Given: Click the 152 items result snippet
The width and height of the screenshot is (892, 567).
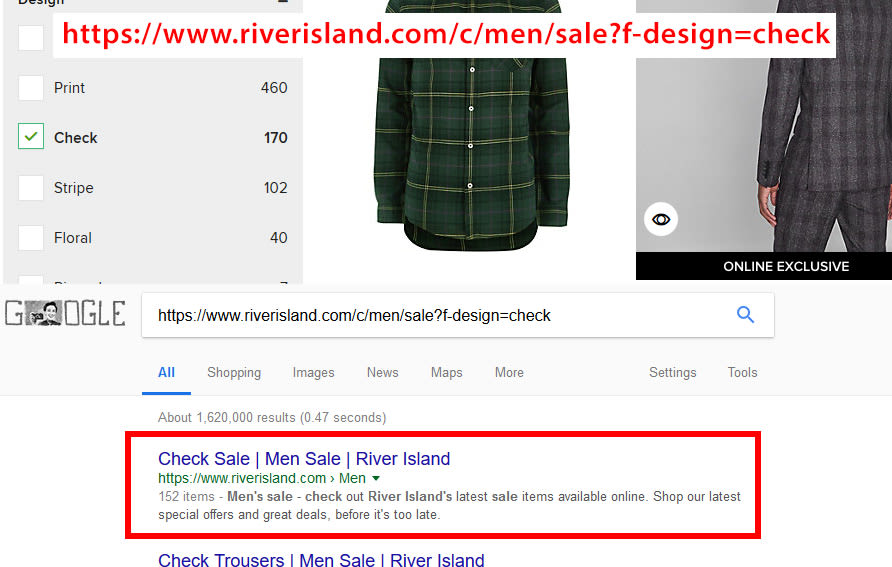Looking at the screenshot, I should 449,506.
